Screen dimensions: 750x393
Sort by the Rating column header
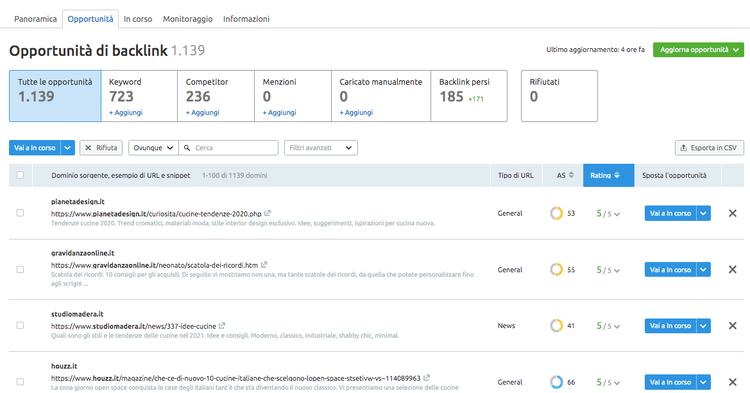click(x=608, y=175)
